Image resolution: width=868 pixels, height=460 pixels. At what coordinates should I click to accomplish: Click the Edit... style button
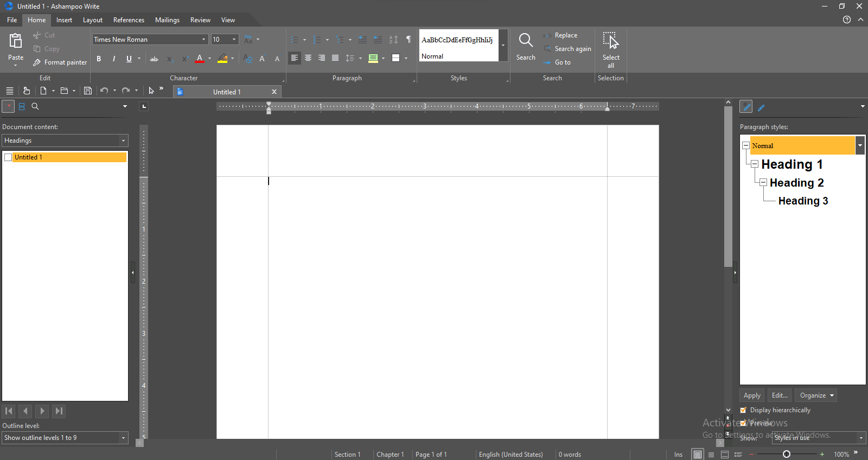click(x=779, y=395)
